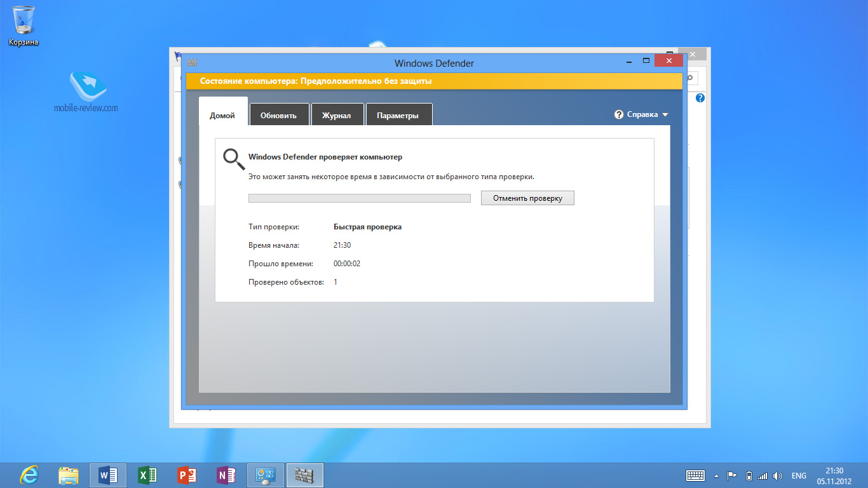Open Word from the taskbar

coord(108,475)
